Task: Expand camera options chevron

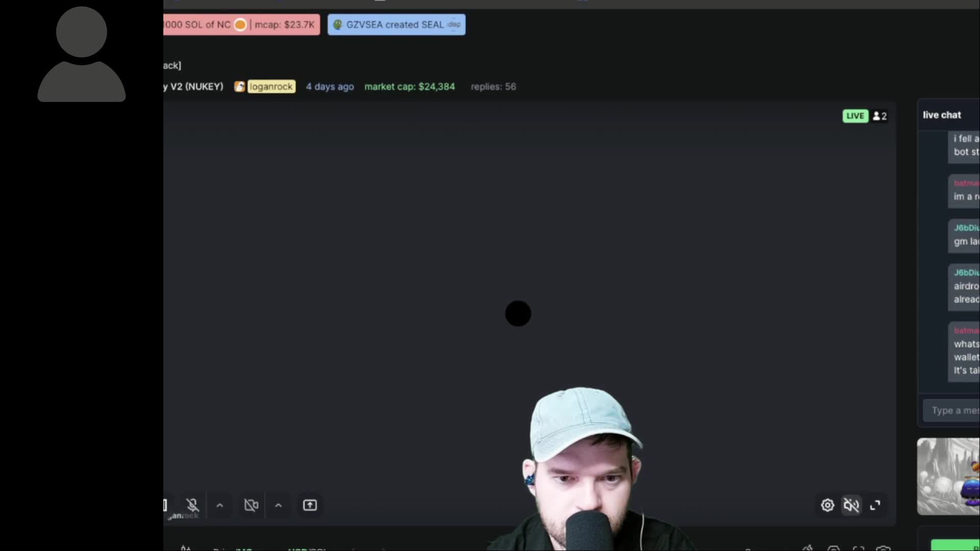Action: click(x=278, y=505)
